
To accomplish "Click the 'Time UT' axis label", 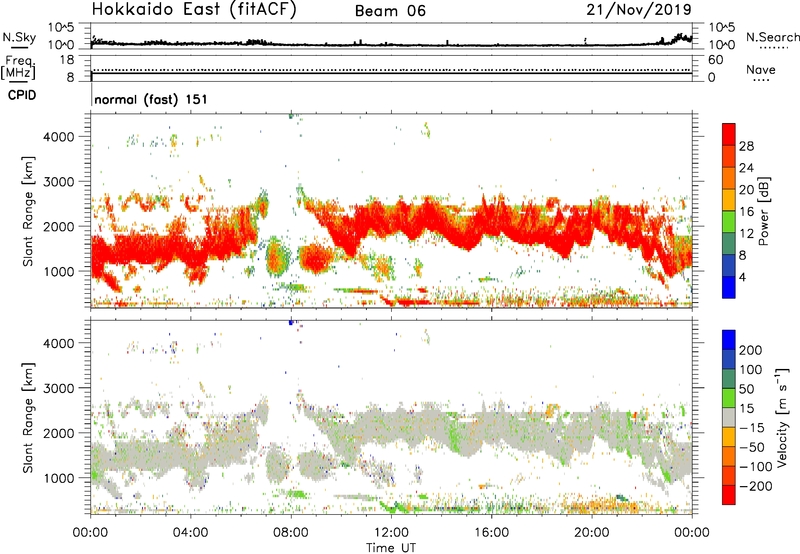I will click(x=391, y=548).
